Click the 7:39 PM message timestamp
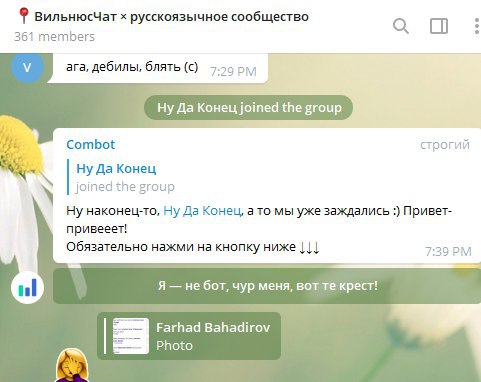This screenshot has height=382, width=481. [448, 251]
